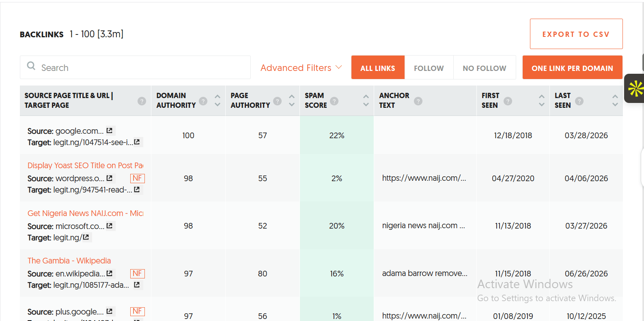
Task: Focus the backlinks Search field
Action: click(x=135, y=67)
